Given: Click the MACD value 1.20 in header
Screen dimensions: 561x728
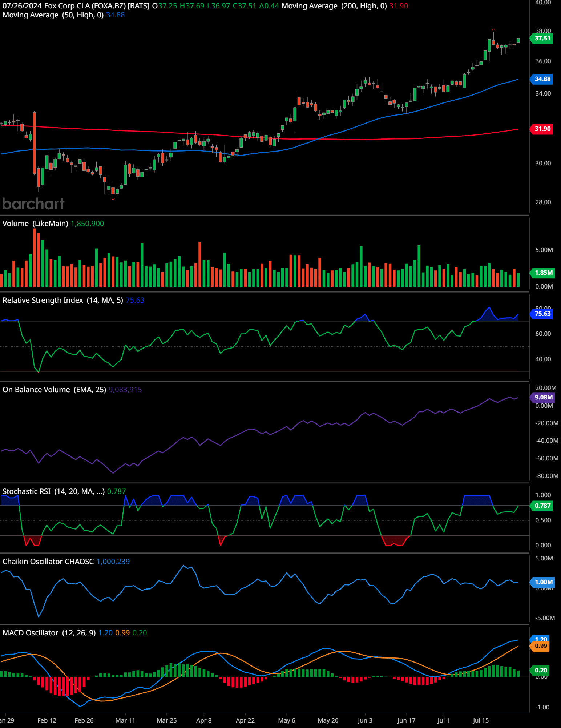Looking at the screenshot, I should (105, 633).
